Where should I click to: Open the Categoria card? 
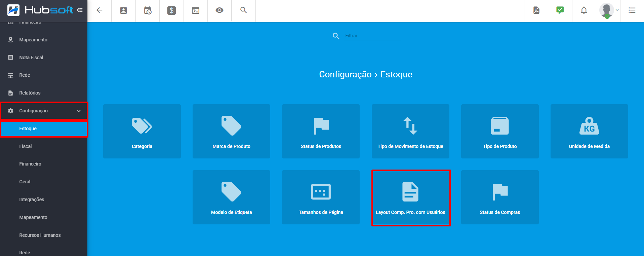[142, 131]
